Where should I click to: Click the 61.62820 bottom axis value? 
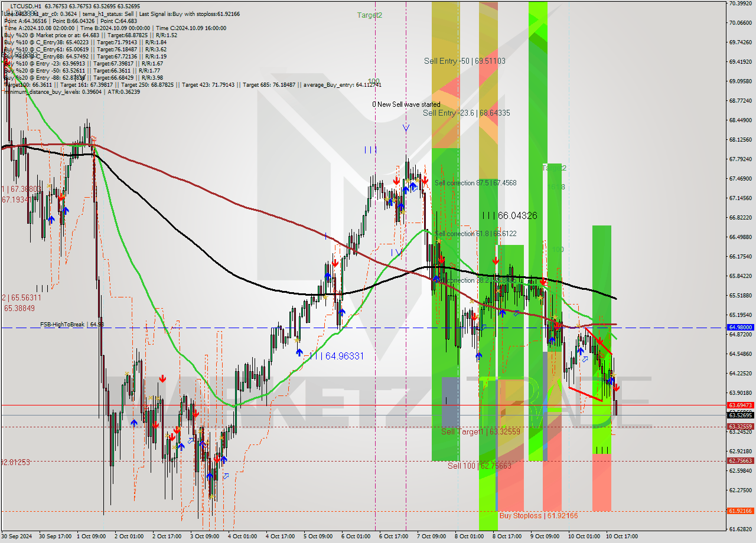click(741, 529)
